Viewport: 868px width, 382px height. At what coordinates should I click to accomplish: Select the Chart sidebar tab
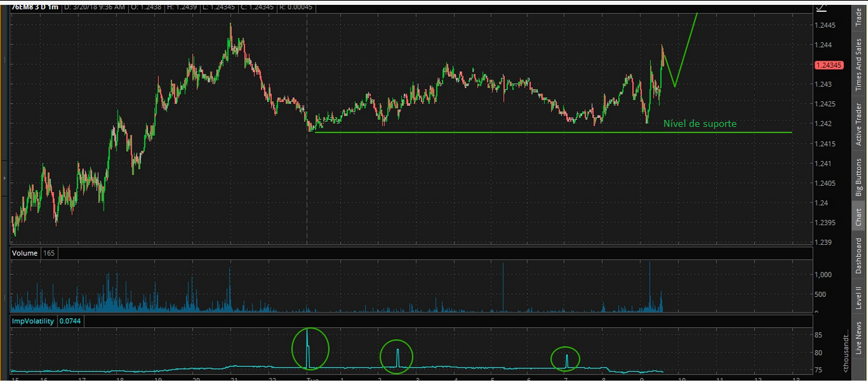858,217
